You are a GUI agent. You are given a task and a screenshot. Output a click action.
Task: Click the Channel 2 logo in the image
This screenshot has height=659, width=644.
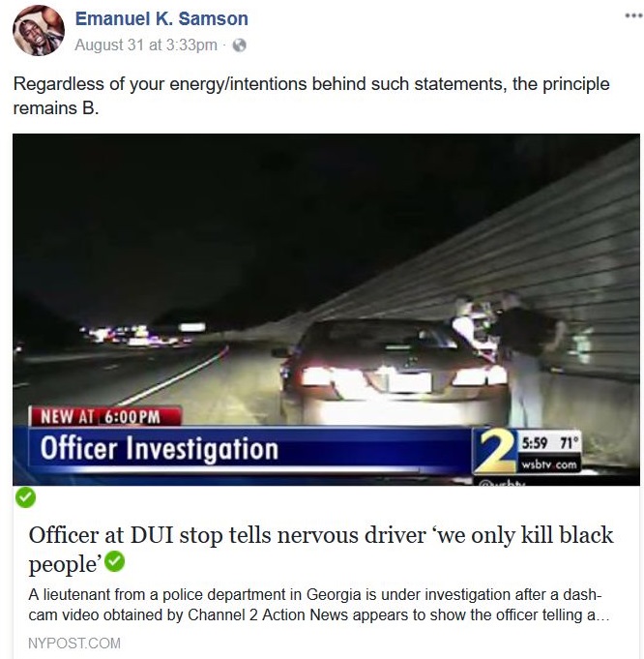point(496,451)
